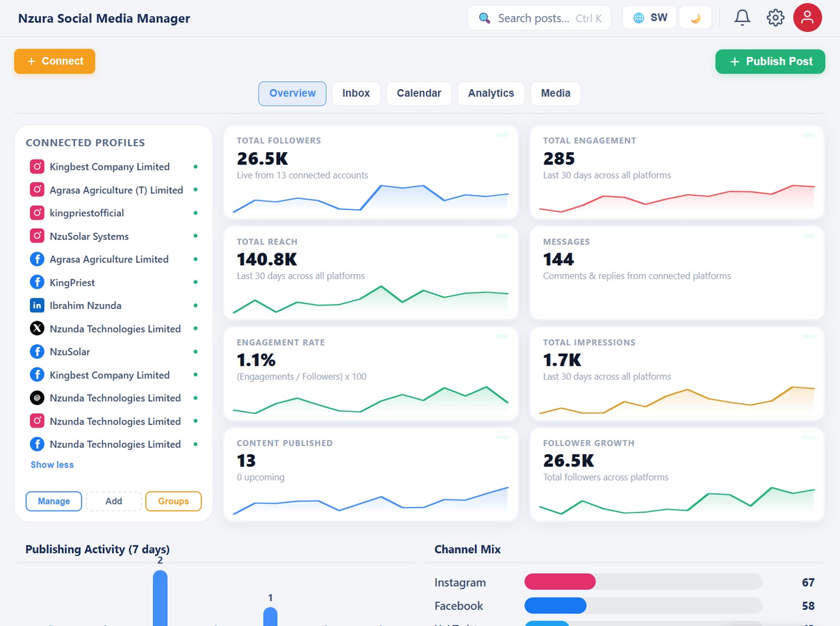Click the Publish Post button
Screen dimensions: 840x626
[x=770, y=61]
